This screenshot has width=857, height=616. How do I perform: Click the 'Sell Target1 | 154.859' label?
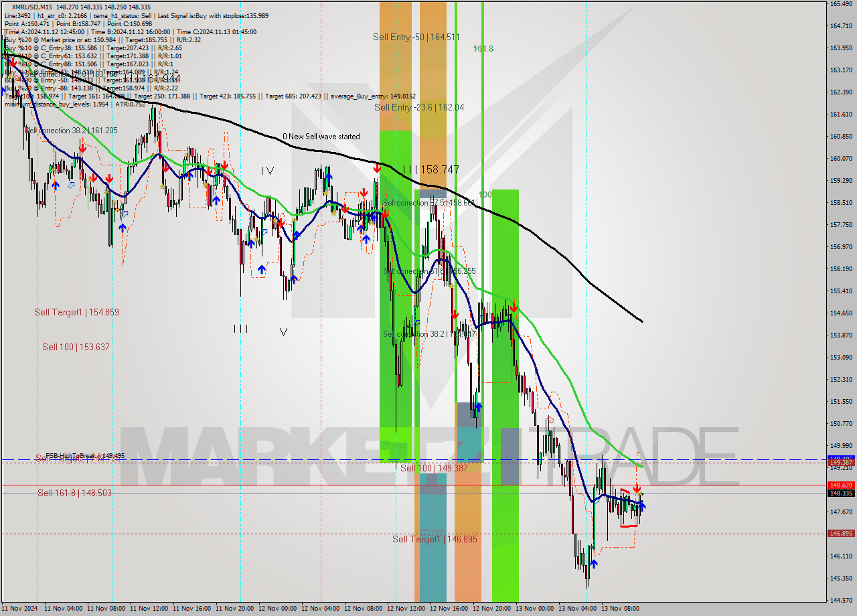(x=76, y=312)
